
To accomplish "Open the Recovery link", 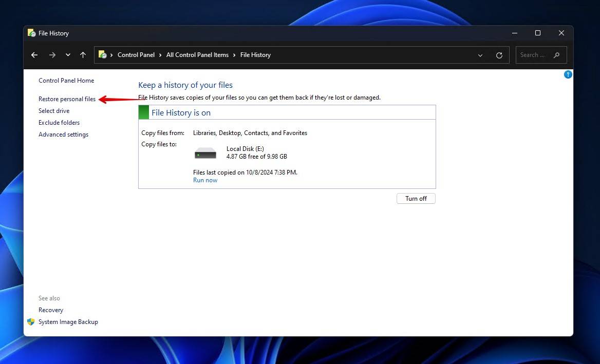I will click(x=51, y=310).
